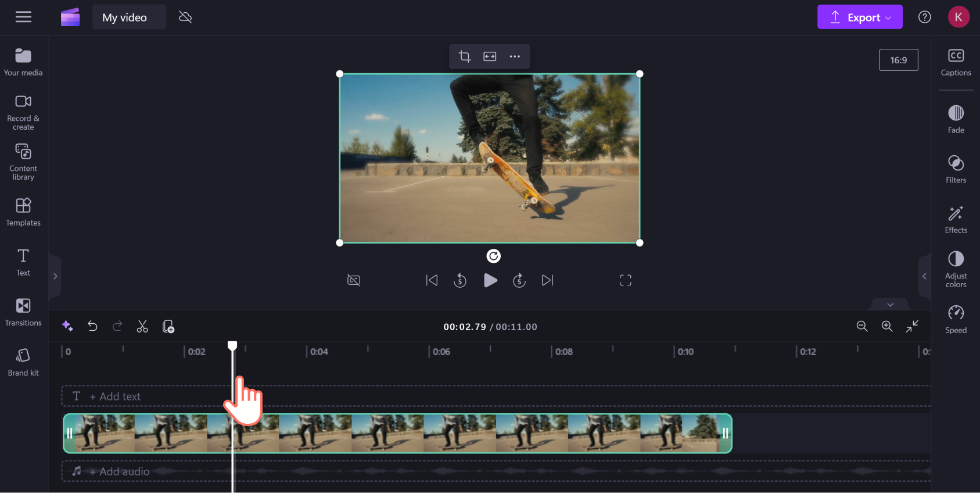Click the bottom-right preview resize handle
This screenshot has height=493, width=980.
(x=640, y=242)
